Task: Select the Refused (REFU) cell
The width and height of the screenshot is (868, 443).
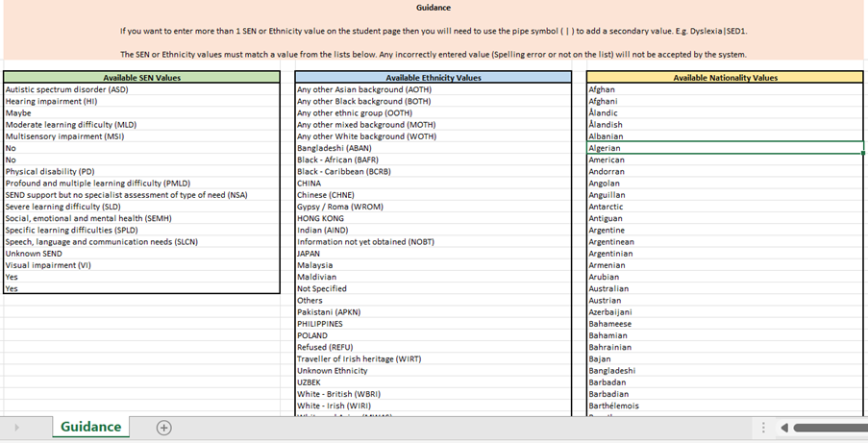Action: (434, 347)
